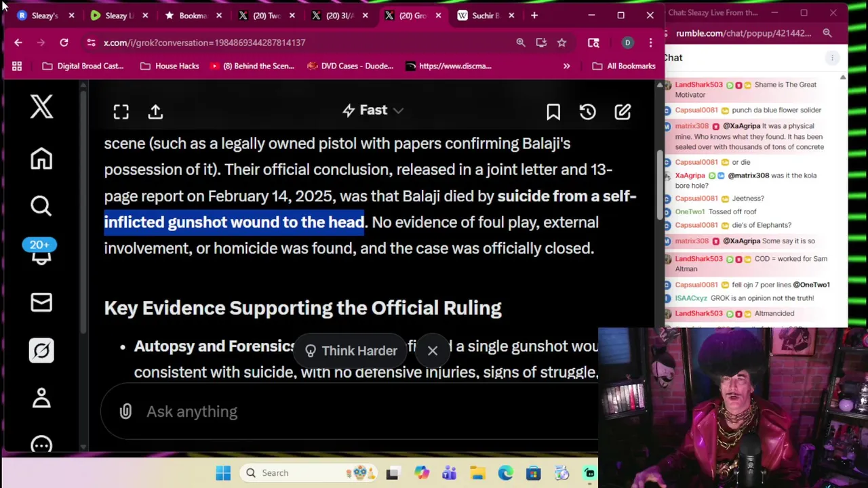Screen dimensions: 868x488
Task: Click the search icon in Rumble chat window
Action: tap(827, 33)
